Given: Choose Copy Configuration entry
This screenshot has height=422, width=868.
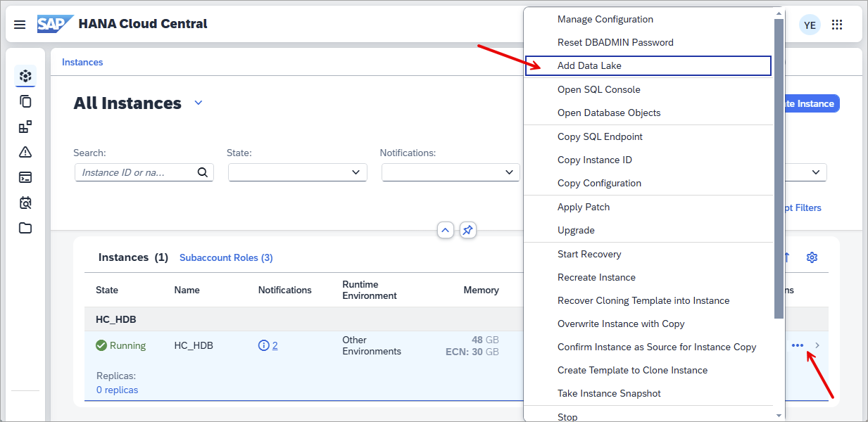Looking at the screenshot, I should click(649, 183).
